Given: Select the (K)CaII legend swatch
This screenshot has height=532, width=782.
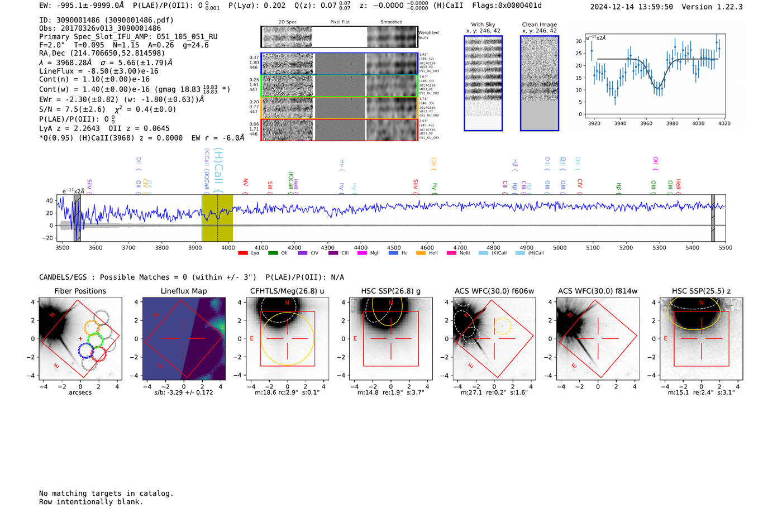Looking at the screenshot, I should click(x=483, y=253).
